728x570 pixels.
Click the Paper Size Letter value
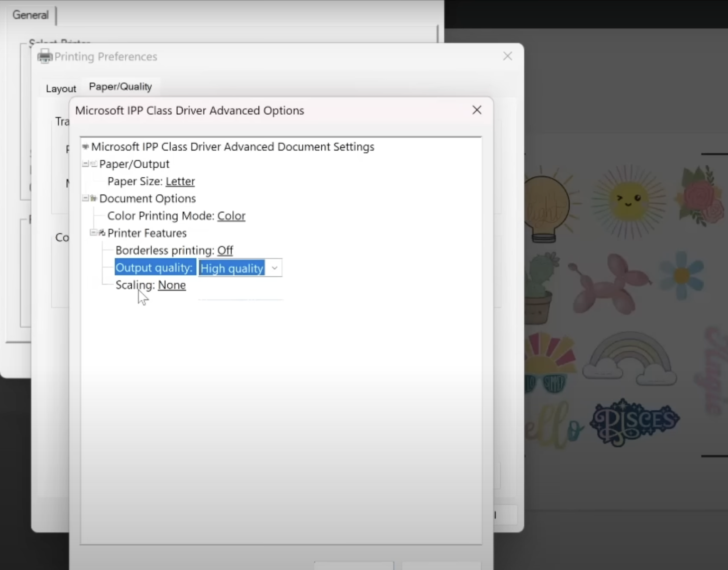(x=180, y=181)
